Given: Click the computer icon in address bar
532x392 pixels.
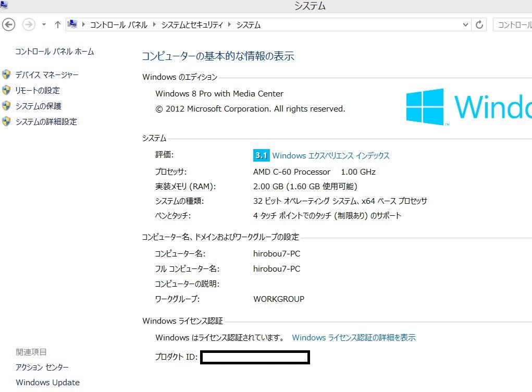Looking at the screenshot, I should 72,24.
